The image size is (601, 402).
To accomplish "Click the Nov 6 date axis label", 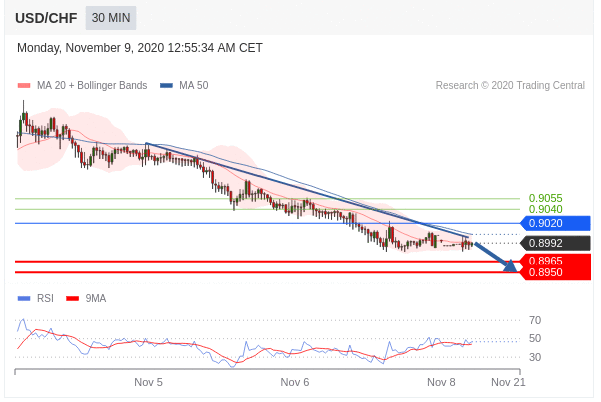I will [x=294, y=382].
